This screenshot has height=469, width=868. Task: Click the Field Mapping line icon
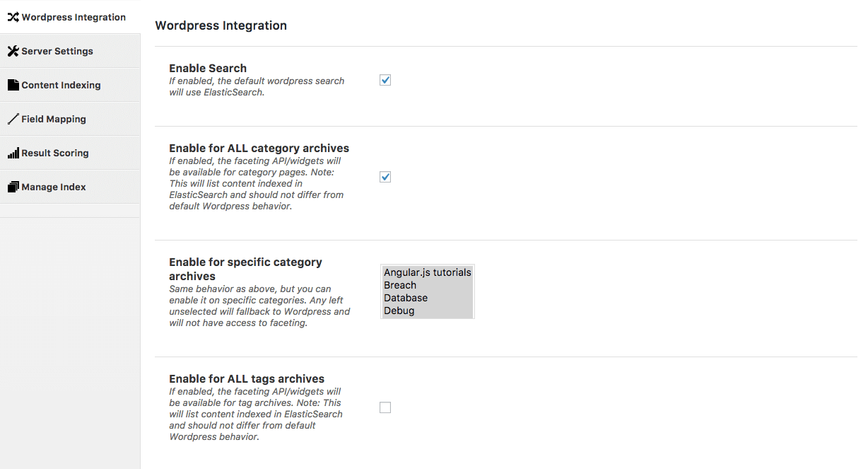coord(13,119)
